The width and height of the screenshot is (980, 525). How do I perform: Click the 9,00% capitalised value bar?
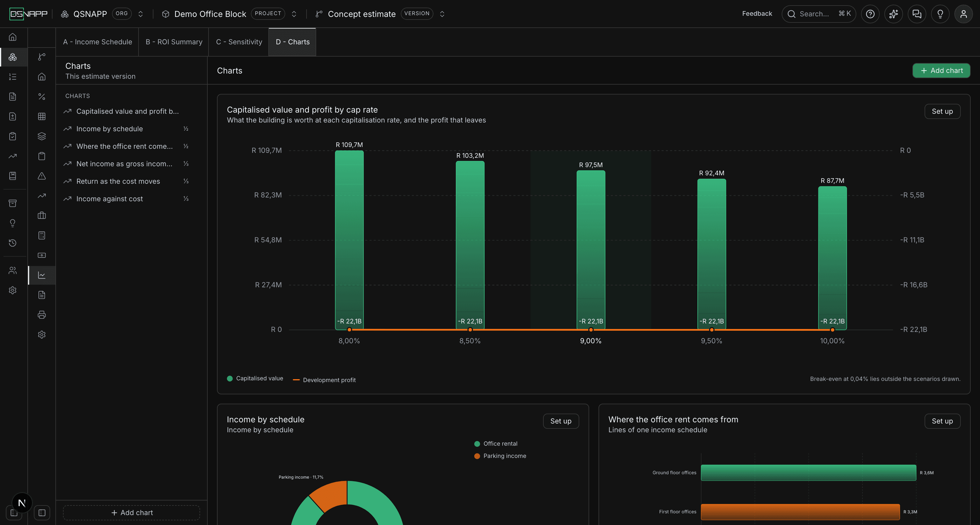click(x=591, y=250)
